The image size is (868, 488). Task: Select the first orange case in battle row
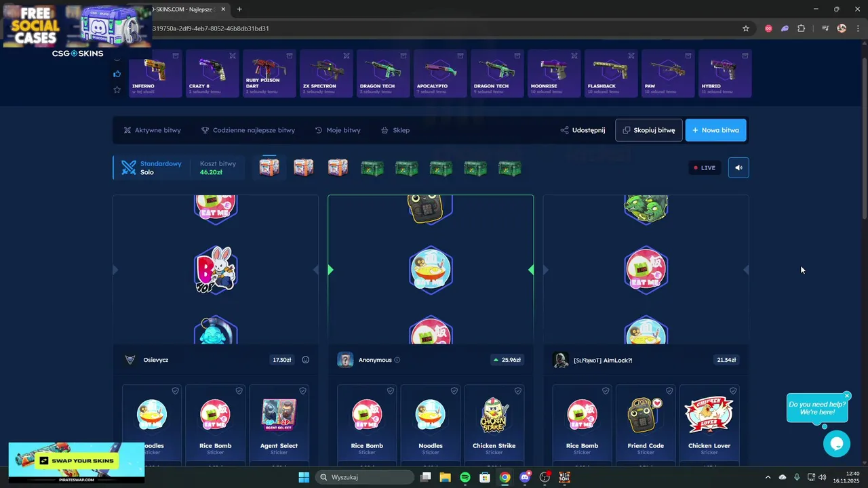click(x=269, y=167)
